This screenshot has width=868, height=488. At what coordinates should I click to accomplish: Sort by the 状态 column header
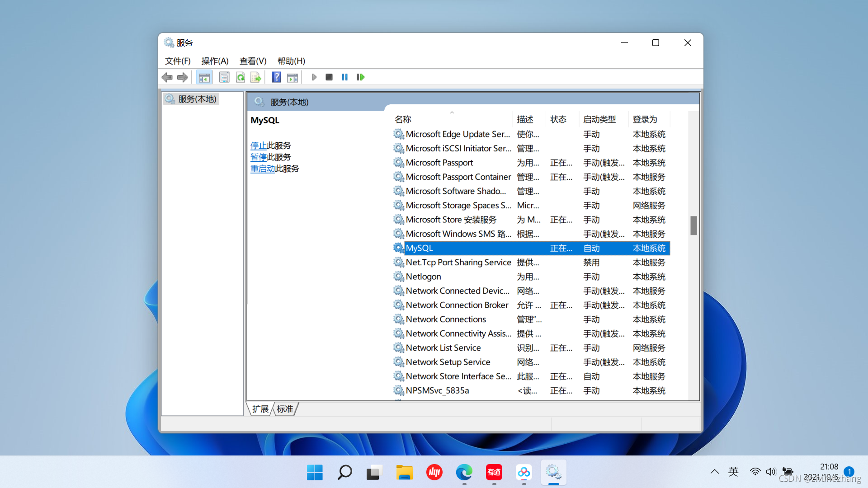[x=562, y=119]
